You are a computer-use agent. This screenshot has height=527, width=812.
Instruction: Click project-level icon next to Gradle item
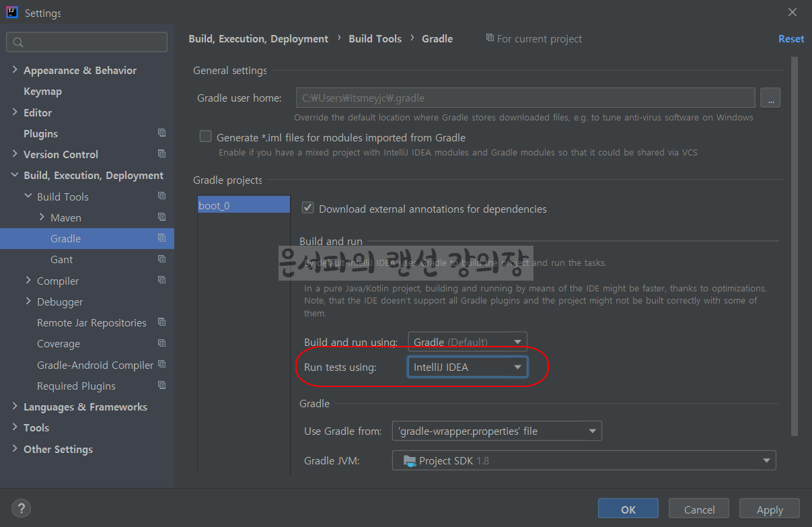(x=161, y=238)
